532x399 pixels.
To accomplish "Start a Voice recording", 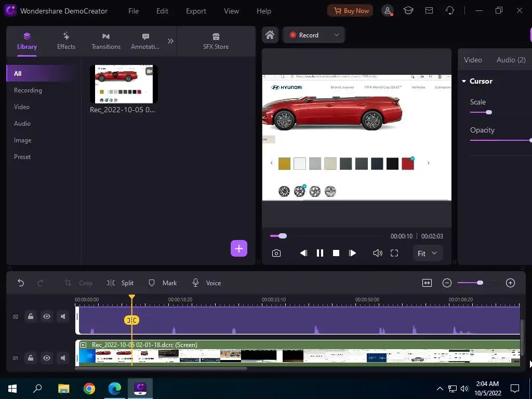I will (206, 283).
